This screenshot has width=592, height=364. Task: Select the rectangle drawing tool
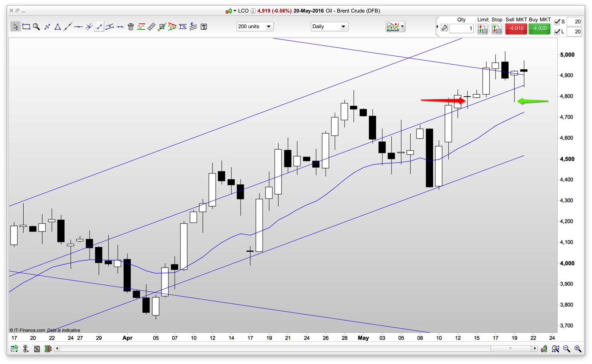click(26, 27)
